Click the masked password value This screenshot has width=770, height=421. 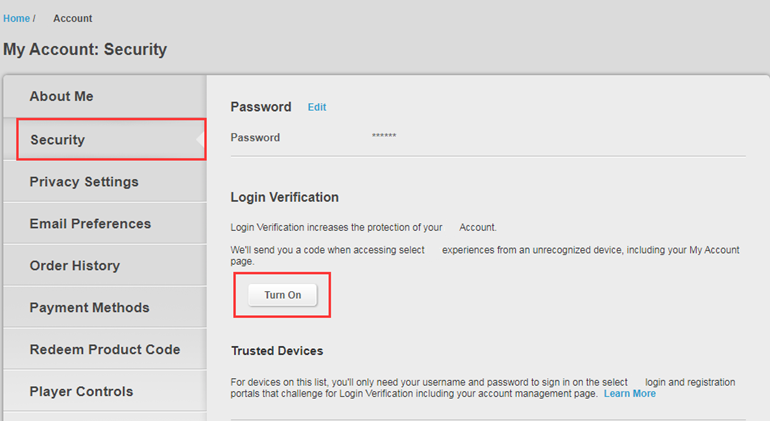pos(384,137)
